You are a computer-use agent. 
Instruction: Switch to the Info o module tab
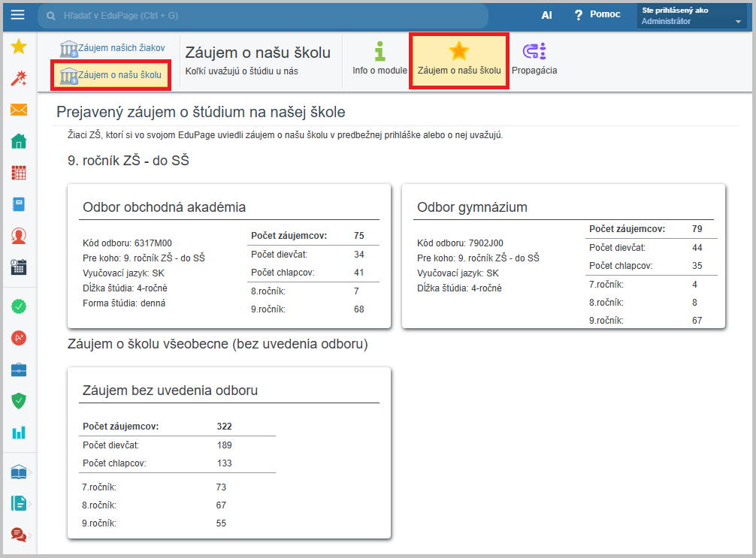click(x=380, y=59)
